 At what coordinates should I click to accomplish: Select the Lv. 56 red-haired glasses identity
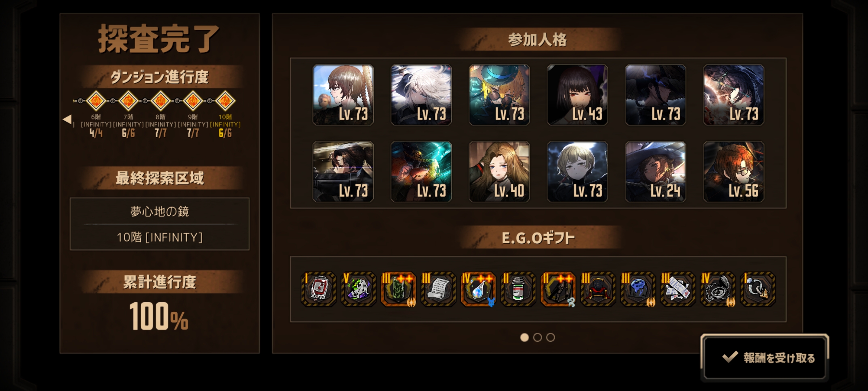(x=734, y=172)
